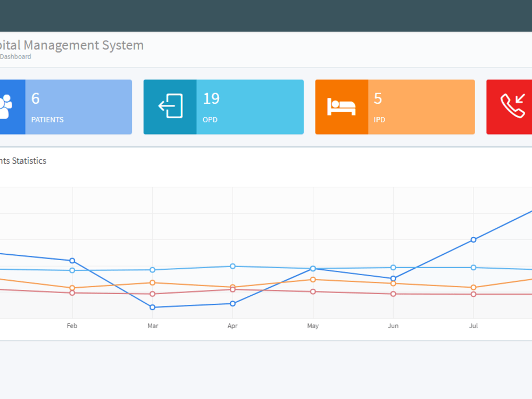Click the number 5 on IPD card

(x=378, y=99)
